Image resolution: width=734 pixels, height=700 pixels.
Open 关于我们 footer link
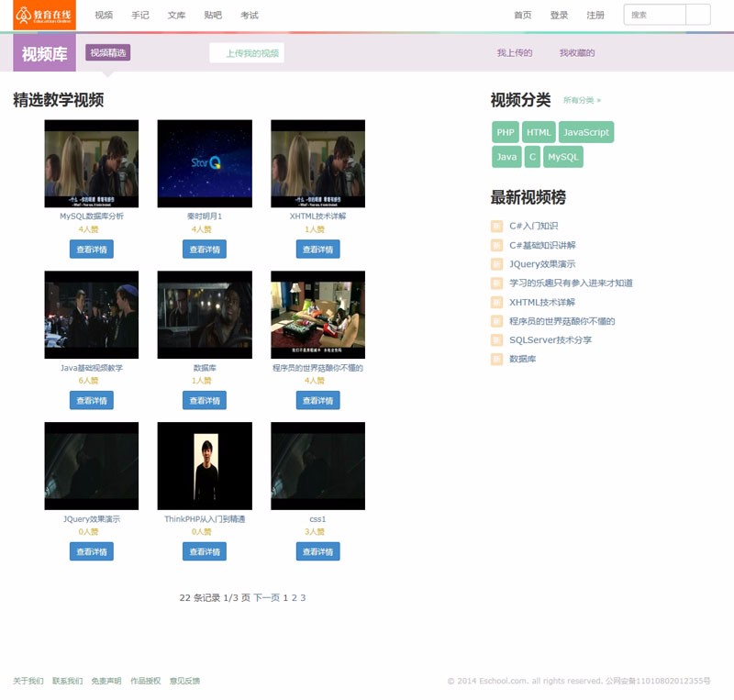tap(28, 681)
